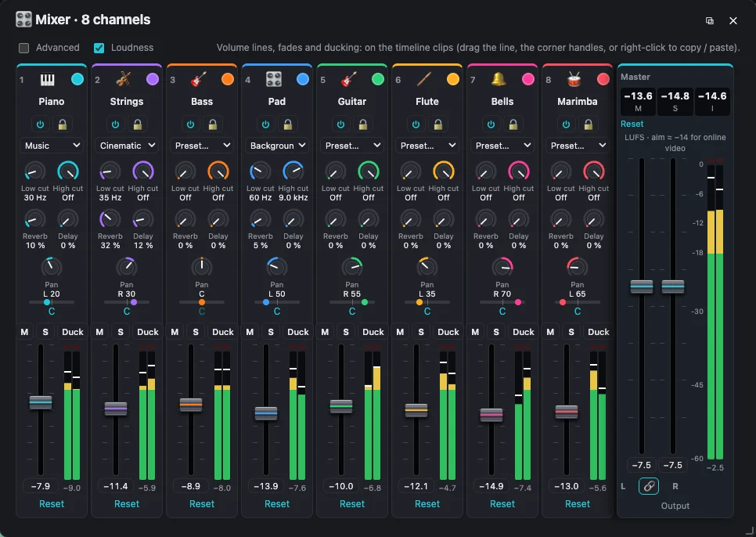756x537 pixels.
Task: Mute the Pad channel
Action: click(250, 332)
